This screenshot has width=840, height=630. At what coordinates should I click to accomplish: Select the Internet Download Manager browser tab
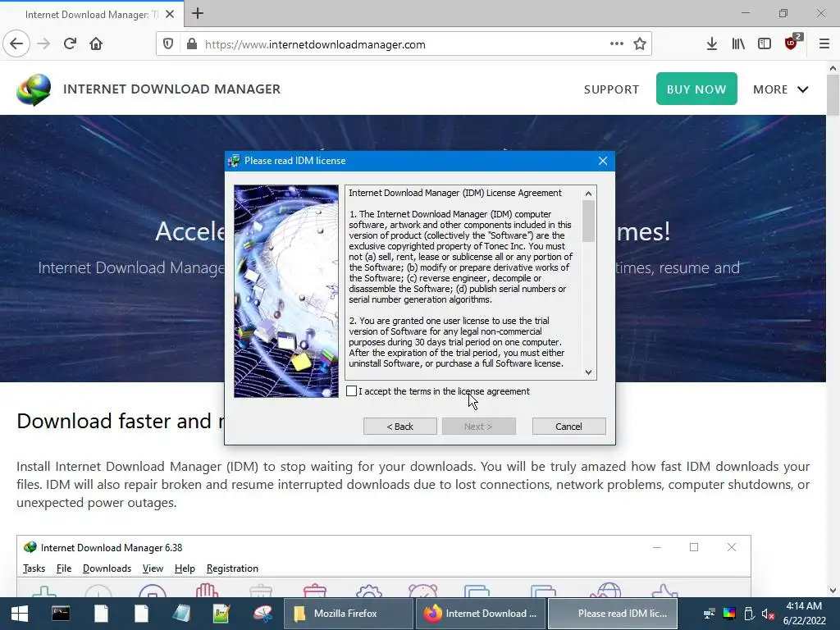(x=91, y=15)
